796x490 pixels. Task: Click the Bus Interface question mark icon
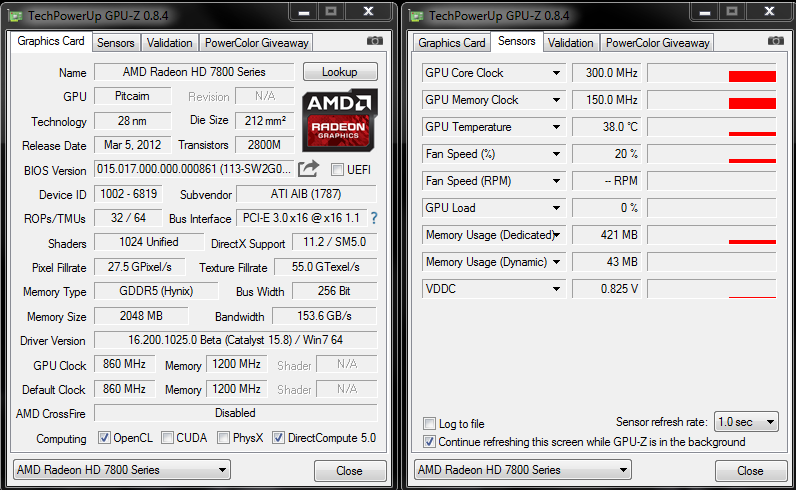pos(374,218)
